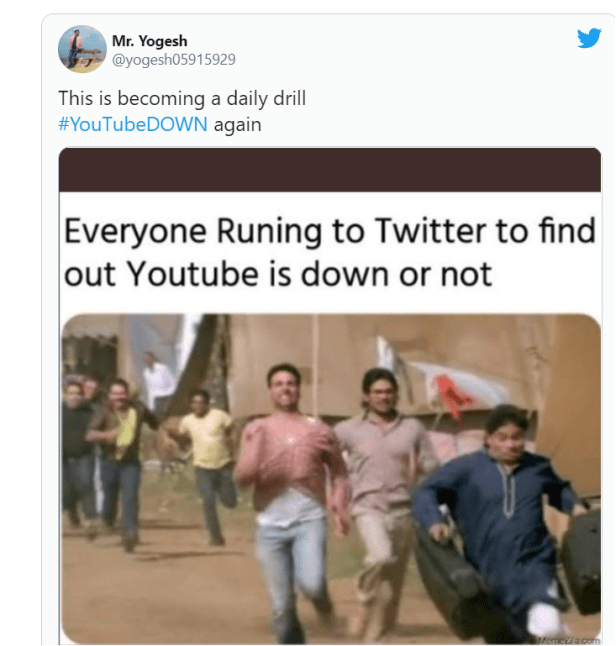Click the man in white in the background
Screen dimensions: 616x646
pyautogui.click(x=157, y=378)
